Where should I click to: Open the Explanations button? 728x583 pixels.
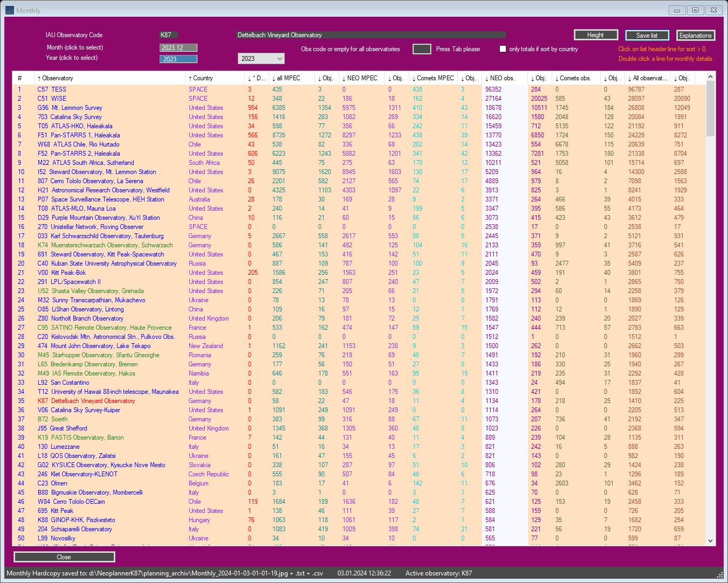click(x=695, y=36)
